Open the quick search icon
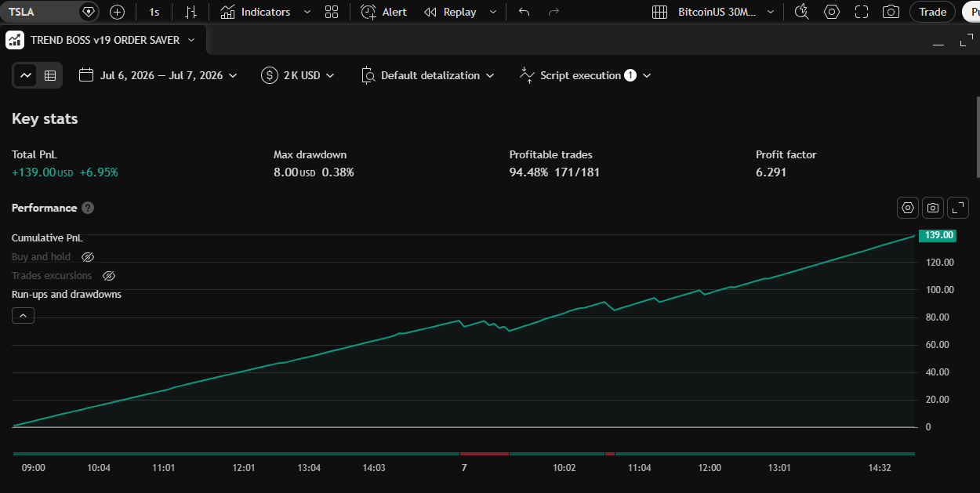980x493 pixels. tap(801, 12)
